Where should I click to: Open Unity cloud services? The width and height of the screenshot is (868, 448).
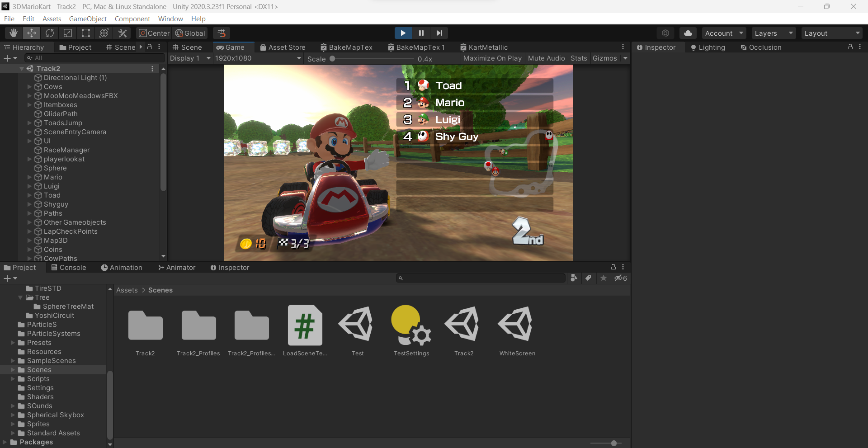coord(688,33)
